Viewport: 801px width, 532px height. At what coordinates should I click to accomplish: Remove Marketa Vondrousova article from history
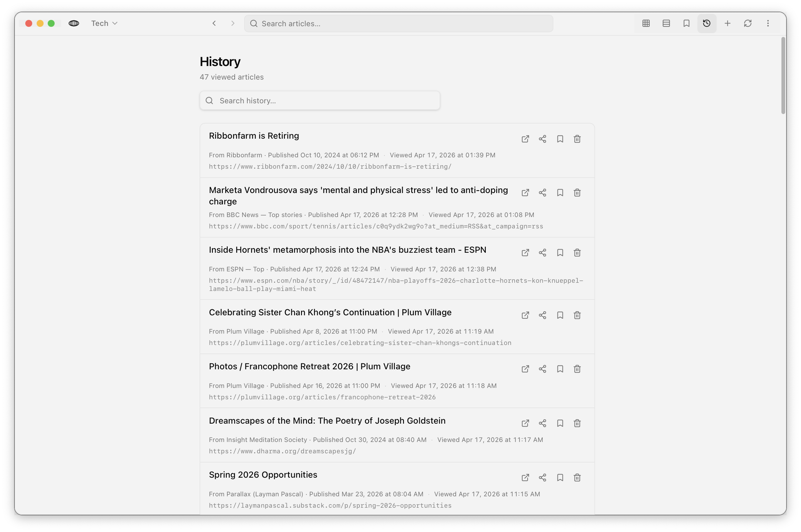(x=577, y=193)
